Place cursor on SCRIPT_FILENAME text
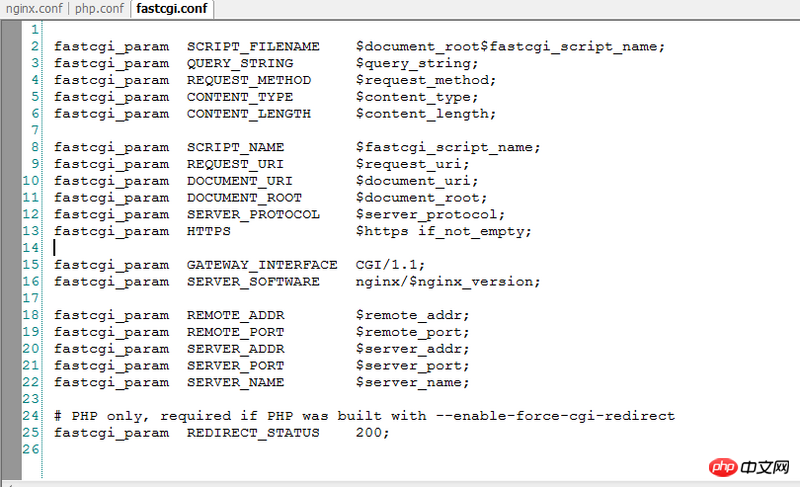Viewport: 800px width, 487px height. pos(253,47)
